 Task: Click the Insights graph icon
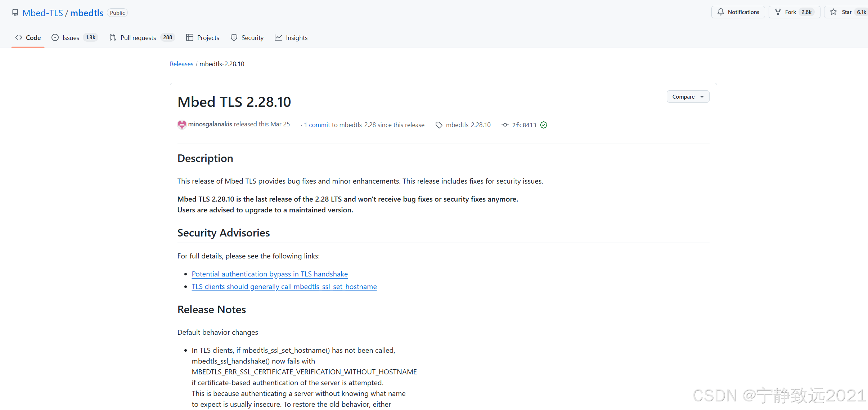[278, 37]
